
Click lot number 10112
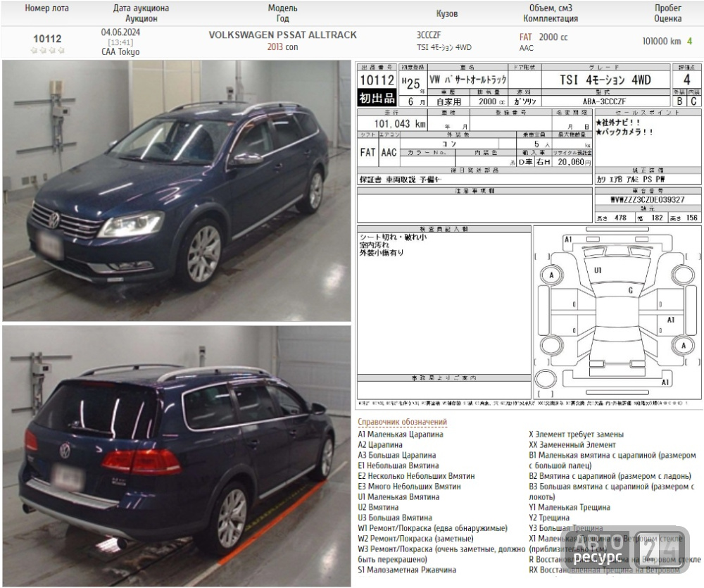pyautogui.click(x=47, y=39)
